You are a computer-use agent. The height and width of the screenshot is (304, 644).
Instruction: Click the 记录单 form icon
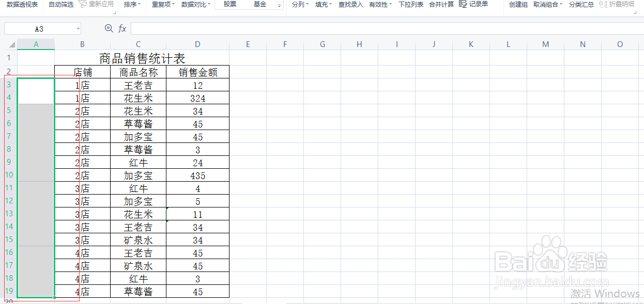pyautogui.click(x=463, y=4)
